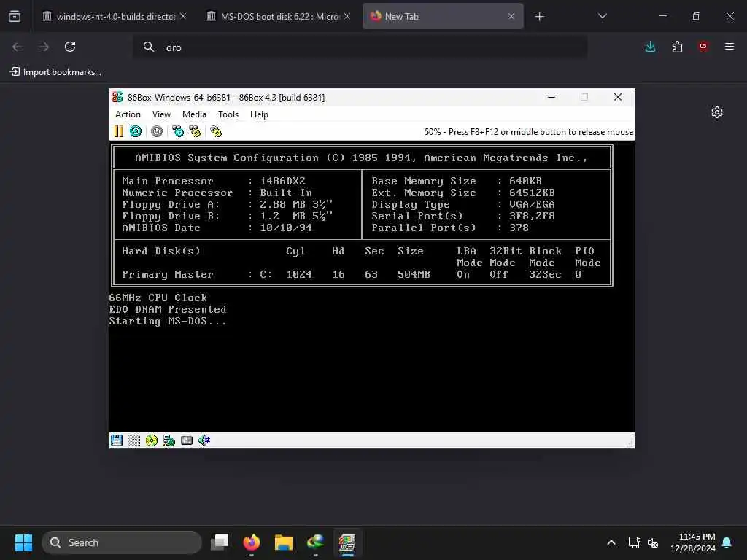The image size is (747, 560).
Task: Open the browser downloads panel
Action: tap(650, 47)
